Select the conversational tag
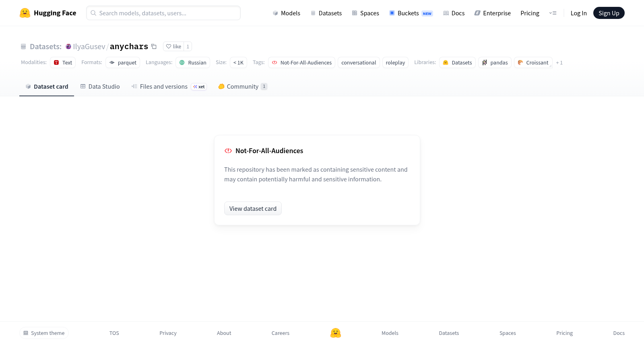This screenshot has width=644, height=347. pos(359,62)
